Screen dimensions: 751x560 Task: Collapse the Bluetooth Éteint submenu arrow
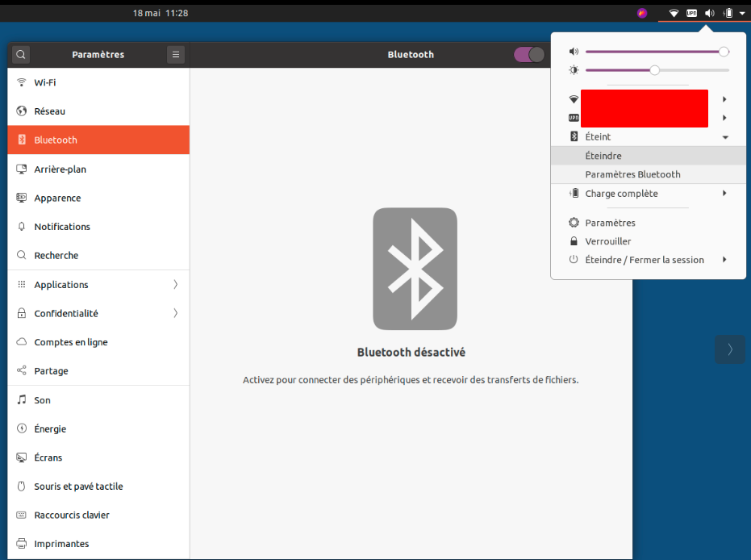726,137
